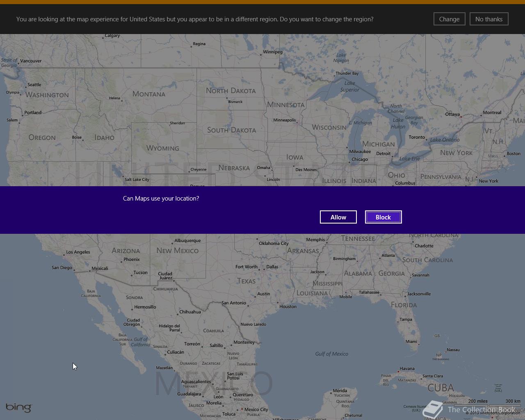The image size is (525, 420).
Task: Click the Idaho state label
Action: [105, 137]
